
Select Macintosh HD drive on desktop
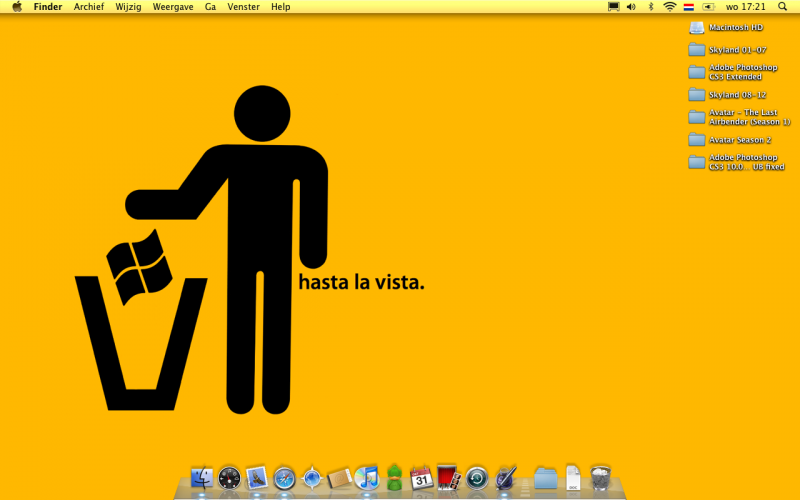click(x=726, y=28)
